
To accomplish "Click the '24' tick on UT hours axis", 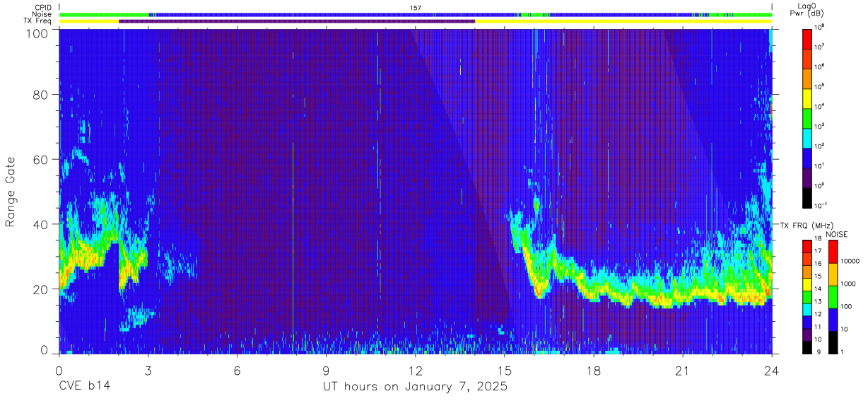I will click(772, 370).
